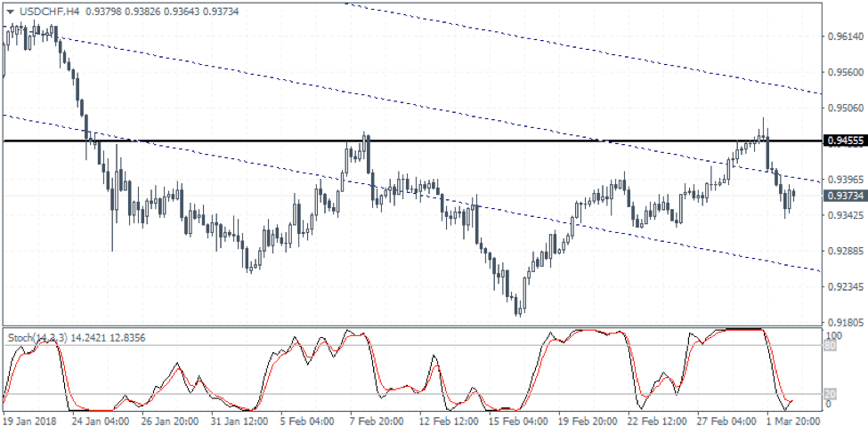This screenshot has width=868, height=434.
Task: Click the stochastic level 20 label
Action: tap(832, 394)
